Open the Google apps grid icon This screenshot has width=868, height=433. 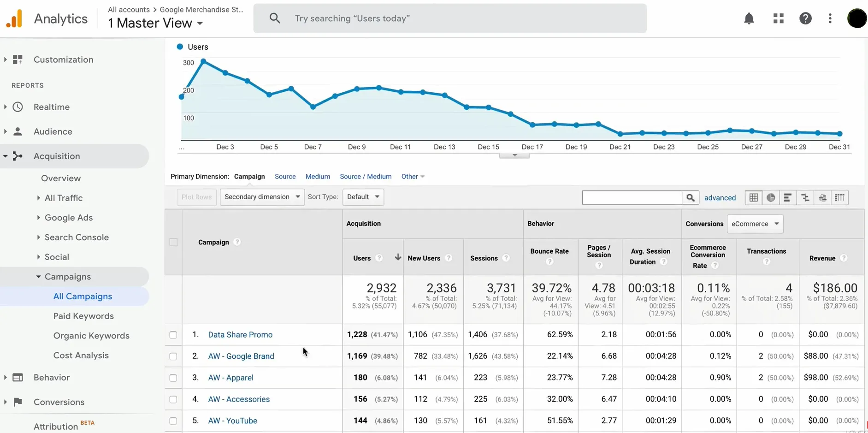tap(779, 18)
